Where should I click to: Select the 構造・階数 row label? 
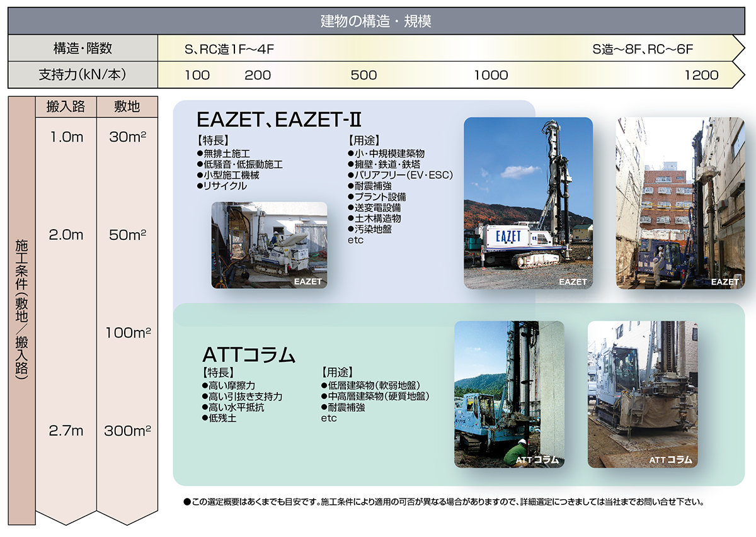pos(83,48)
